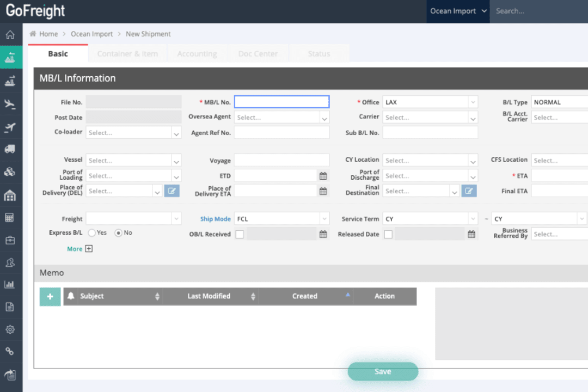Open the Carrier dropdown
This screenshot has height=392, width=588.
(430, 117)
